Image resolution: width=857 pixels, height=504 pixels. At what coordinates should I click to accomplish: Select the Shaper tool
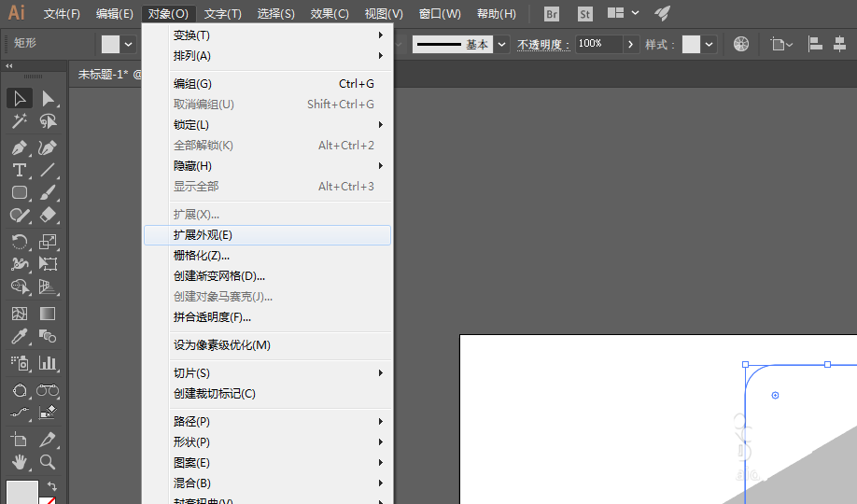point(20,215)
